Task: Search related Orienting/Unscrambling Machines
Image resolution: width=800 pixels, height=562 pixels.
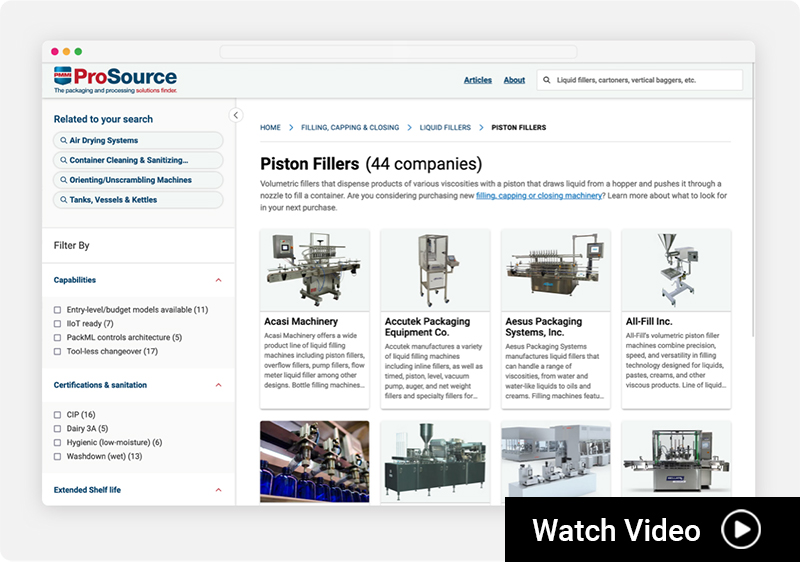Action: [138, 180]
